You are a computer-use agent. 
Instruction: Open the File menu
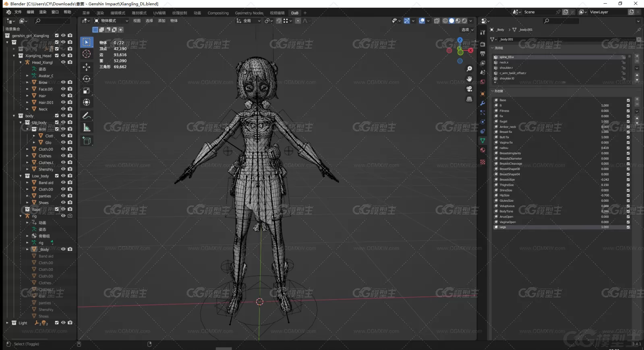point(18,12)
